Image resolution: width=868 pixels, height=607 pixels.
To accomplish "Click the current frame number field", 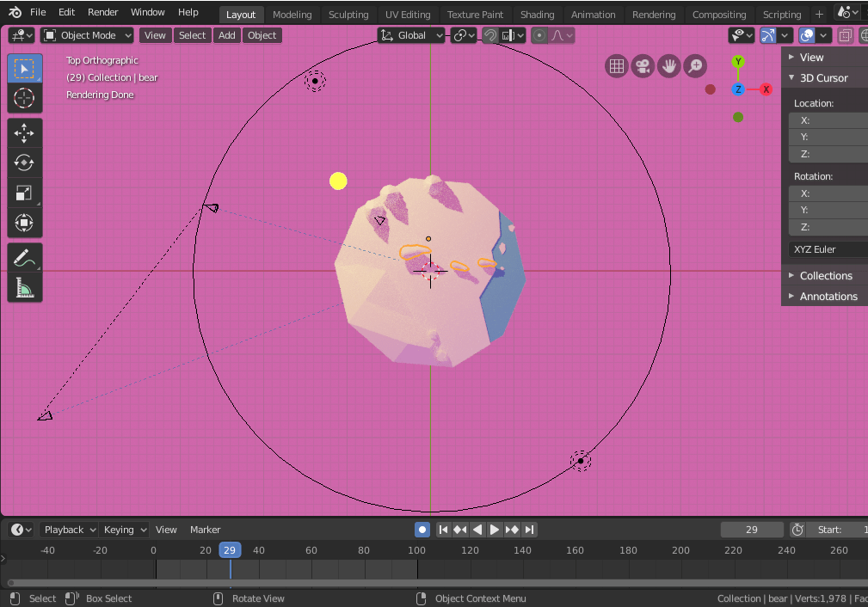I will coord(751,530).
